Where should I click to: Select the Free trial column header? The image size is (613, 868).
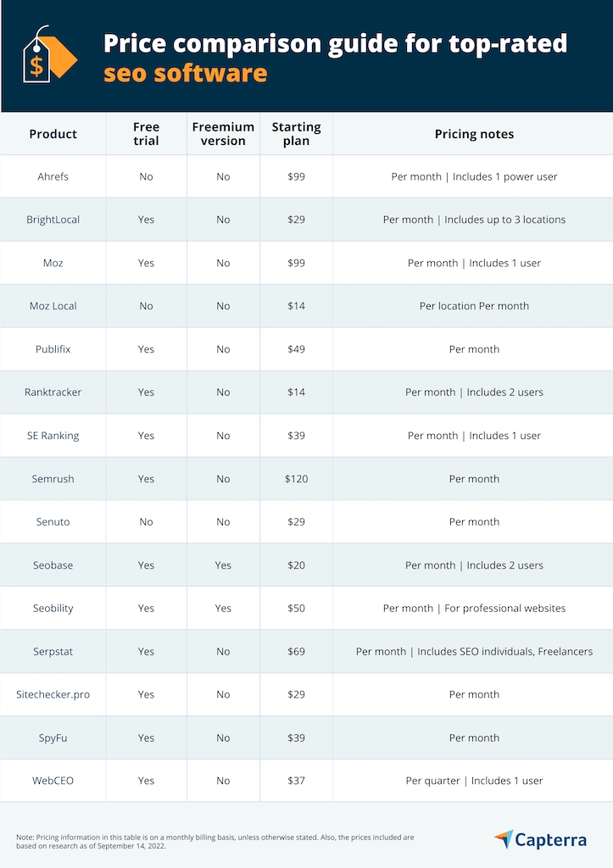146,134
